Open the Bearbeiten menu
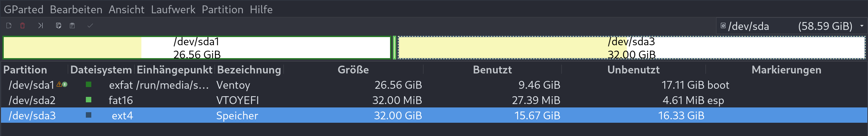Viewport: 868px width, 136px height. (x=76, y=10)
